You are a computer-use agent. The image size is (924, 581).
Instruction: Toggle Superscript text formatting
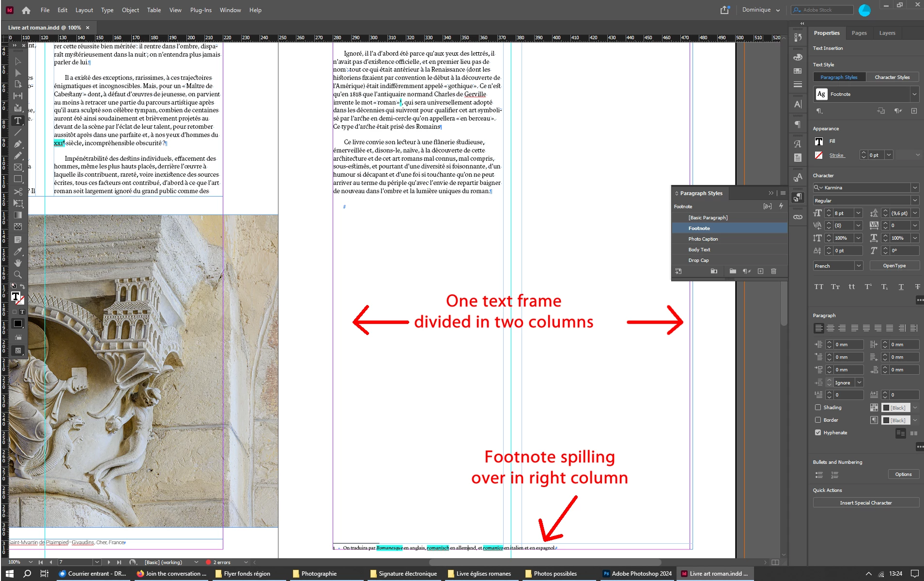pyautogui.click(x=868, y=287)
